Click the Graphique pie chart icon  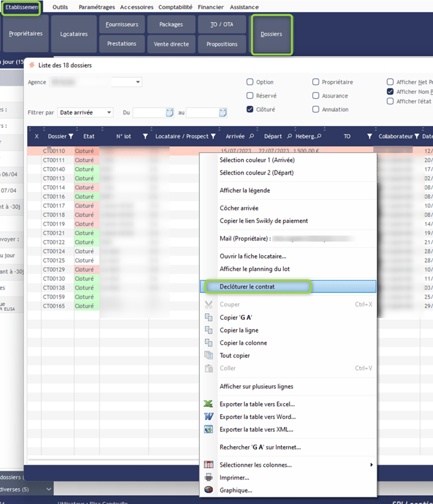point(208,490)
